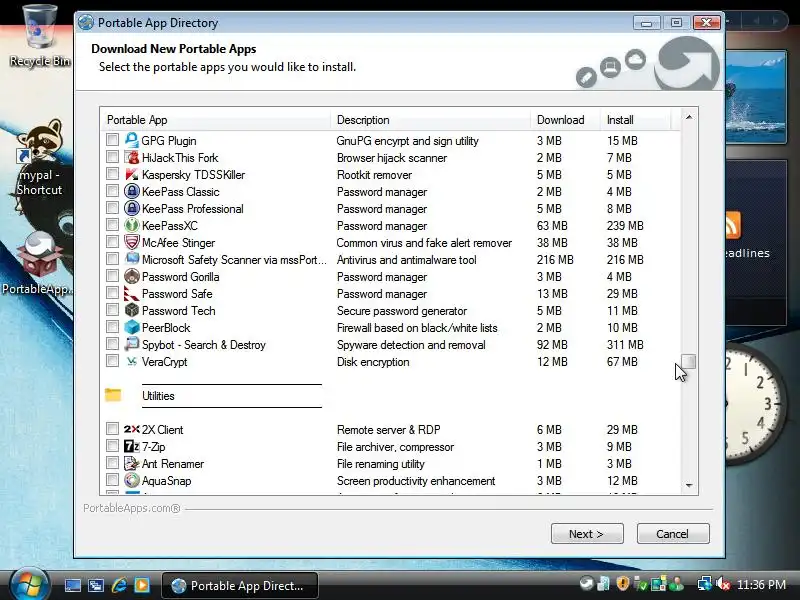Screen dimensions: 800x600
Task: Click the PeerBlock blue cube icon
Action: (x=132, y=328)
